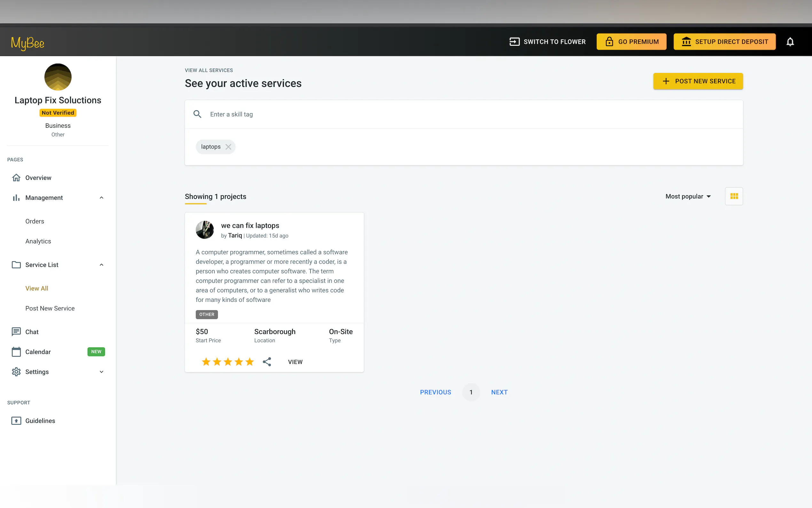Open the Overview page
The height and width of the screenshot is (508, 812).
coord(38,178)
